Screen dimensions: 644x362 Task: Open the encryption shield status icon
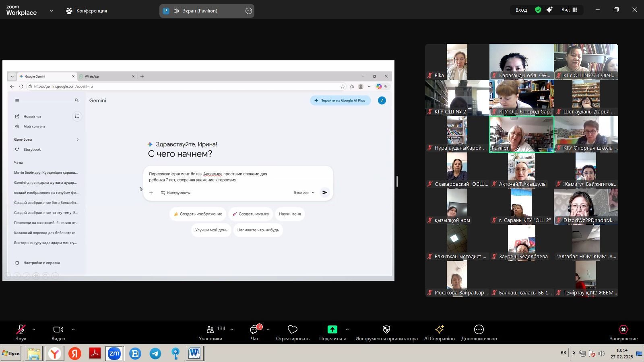point(538,10)
